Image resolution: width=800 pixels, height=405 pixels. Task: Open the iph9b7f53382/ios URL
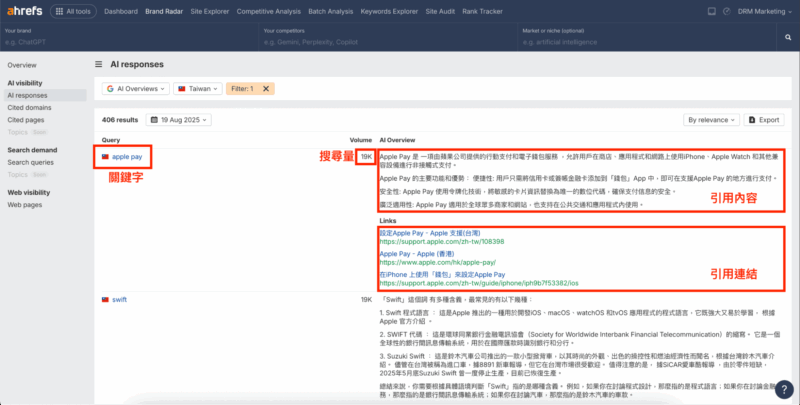tap(479, 283)
